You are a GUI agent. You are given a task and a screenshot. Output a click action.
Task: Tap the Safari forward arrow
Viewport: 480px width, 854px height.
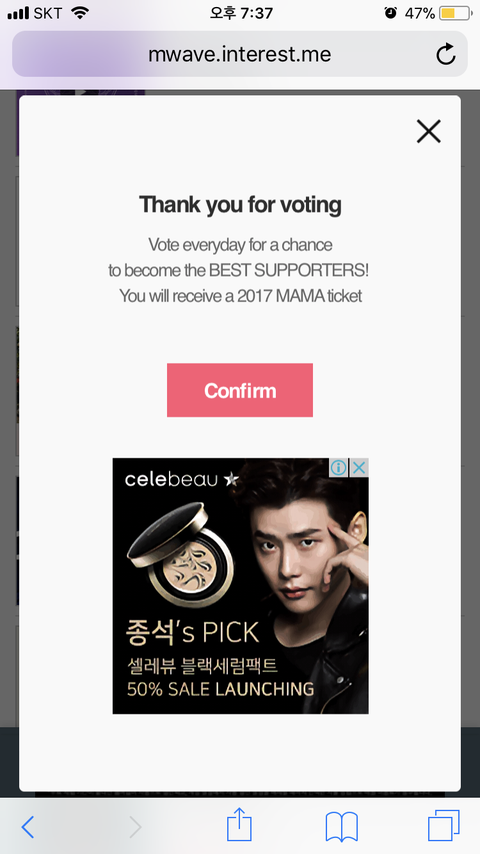point(135,827)
